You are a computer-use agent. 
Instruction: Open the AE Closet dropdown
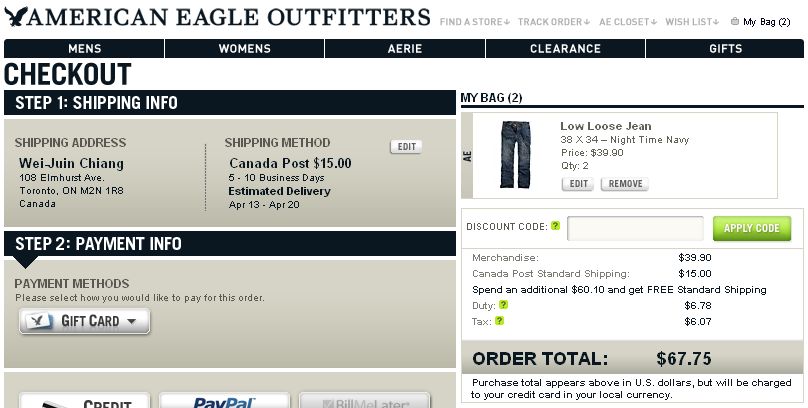(628, 22)
